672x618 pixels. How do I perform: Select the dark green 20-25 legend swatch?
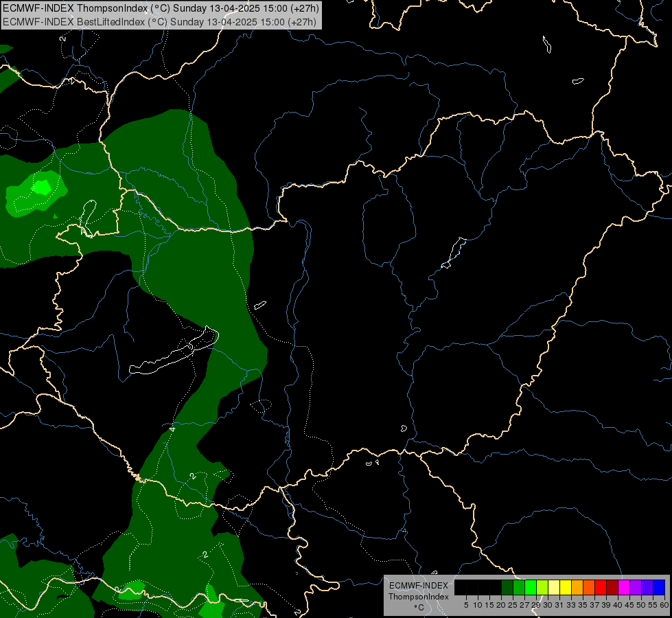(507, 587)
